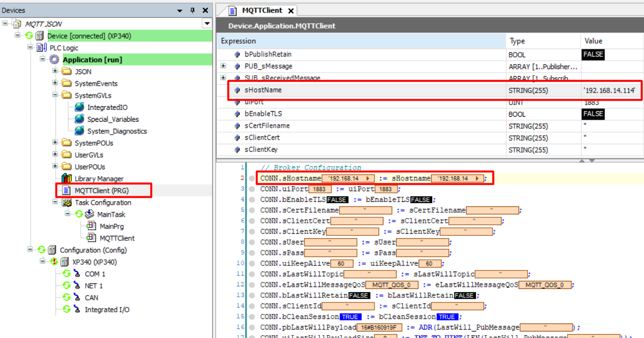Open the MQTT JSON project dropdown

[206, 24]
